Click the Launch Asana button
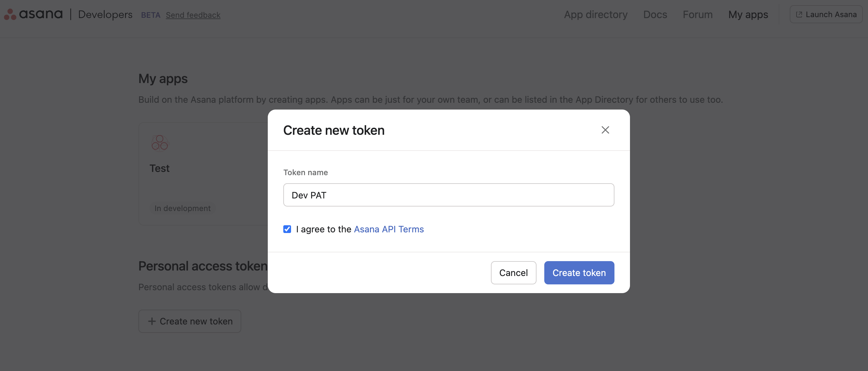 826,15
